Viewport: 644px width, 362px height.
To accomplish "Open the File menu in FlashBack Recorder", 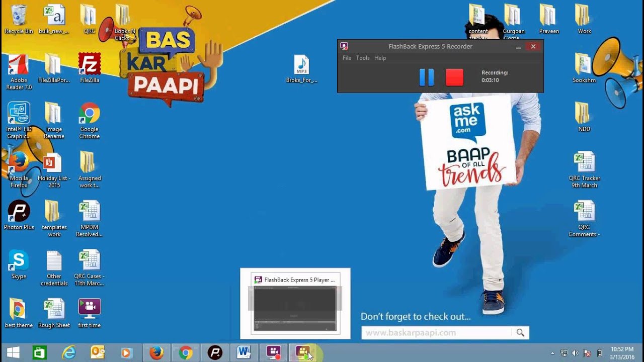I will tap(347, 58).
